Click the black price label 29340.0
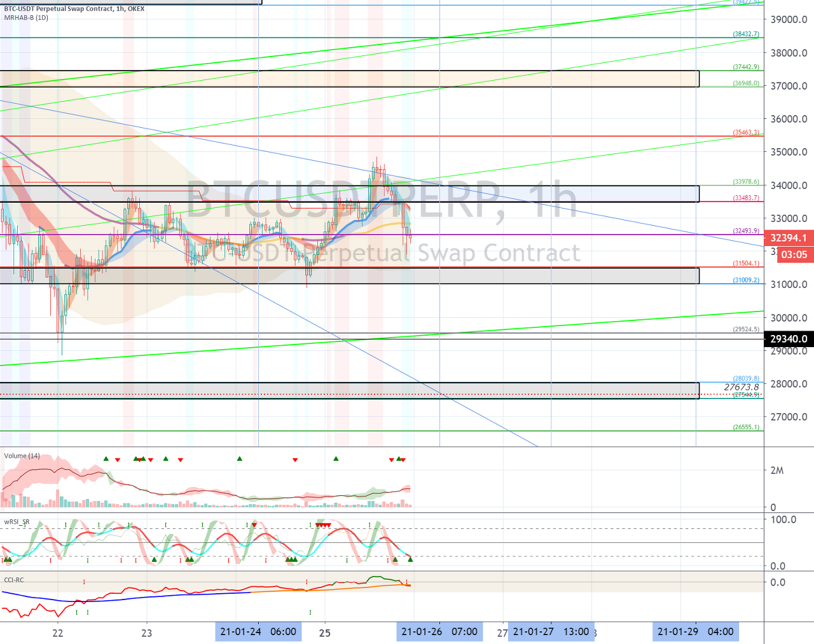Screen dimensions: 814x644 pyautogui.click(x=789, y=339)
